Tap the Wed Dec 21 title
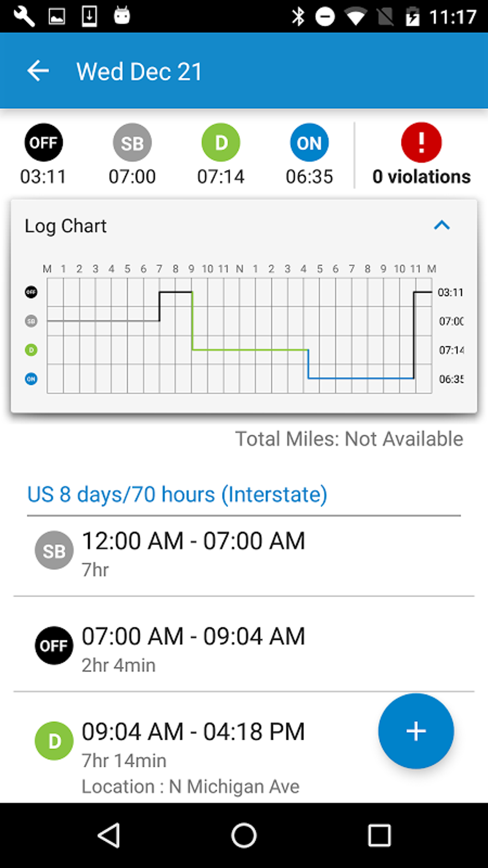Image resolution: width=488 pixels, height=868 pixels. (139, 72)
